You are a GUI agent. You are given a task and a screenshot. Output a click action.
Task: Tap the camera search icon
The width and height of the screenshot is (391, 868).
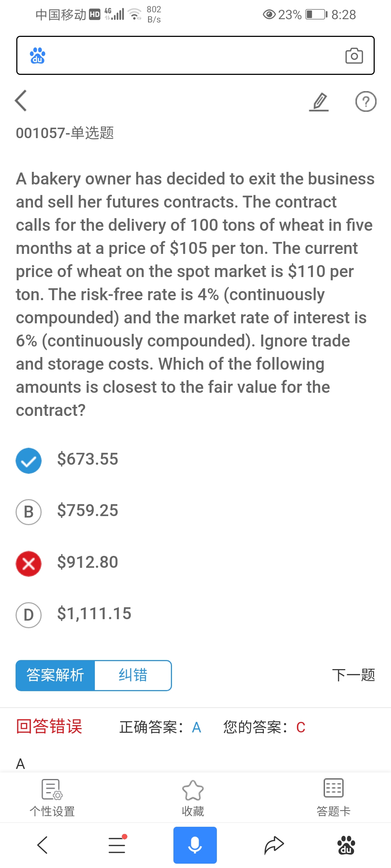354,56
